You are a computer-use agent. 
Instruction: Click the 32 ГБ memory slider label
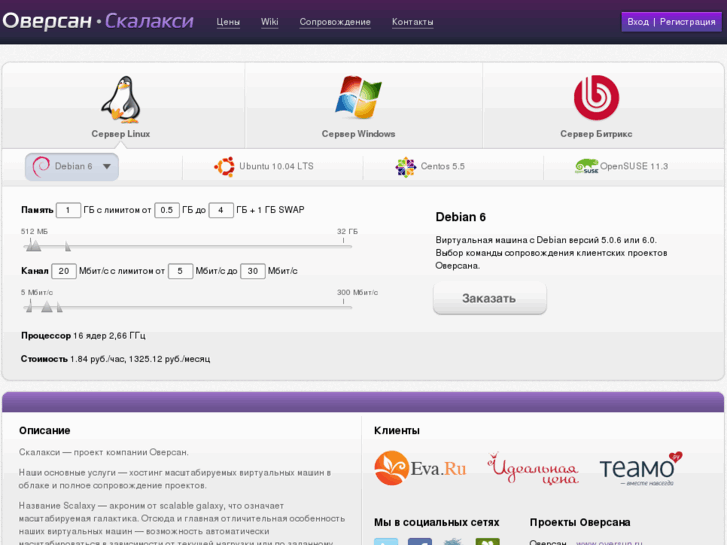tap(347, 231)
